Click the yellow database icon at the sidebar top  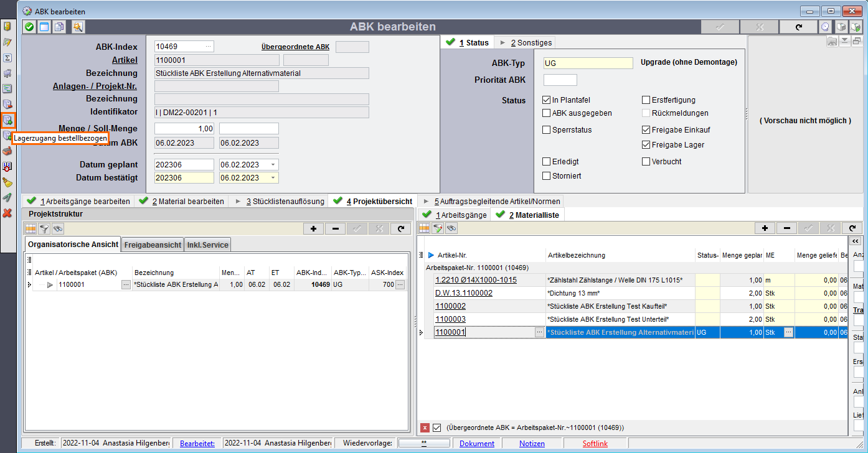[7, 27]
